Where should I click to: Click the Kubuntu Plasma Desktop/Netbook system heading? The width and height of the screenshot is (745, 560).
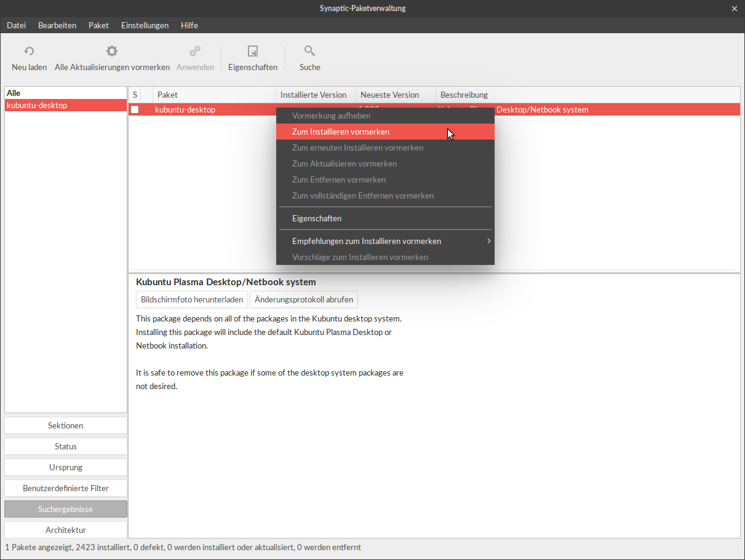[x=226, y=282]
